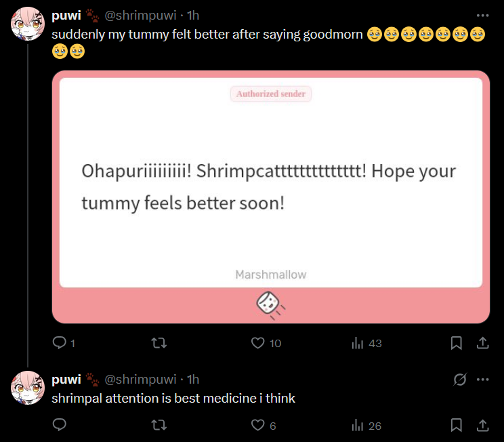Open puwi's avatar on the reply tweet
The image size is (504, 442).
tap(28, 388)
